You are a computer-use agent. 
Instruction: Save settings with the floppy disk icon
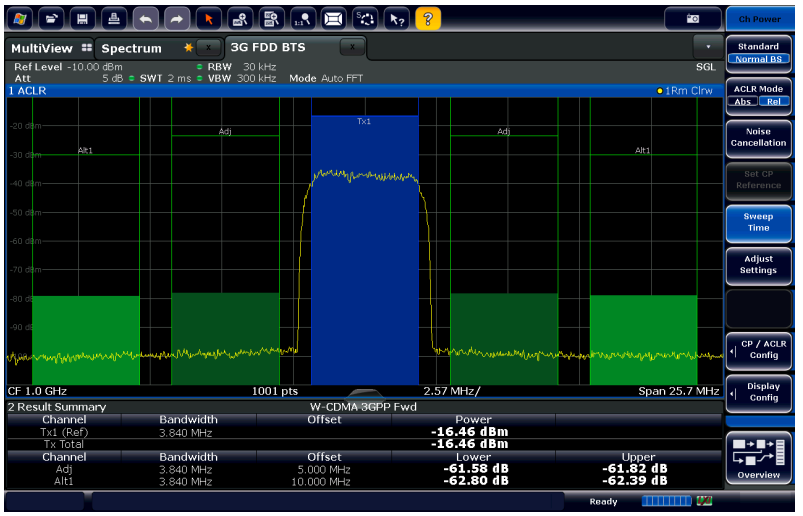click(82, 19)
